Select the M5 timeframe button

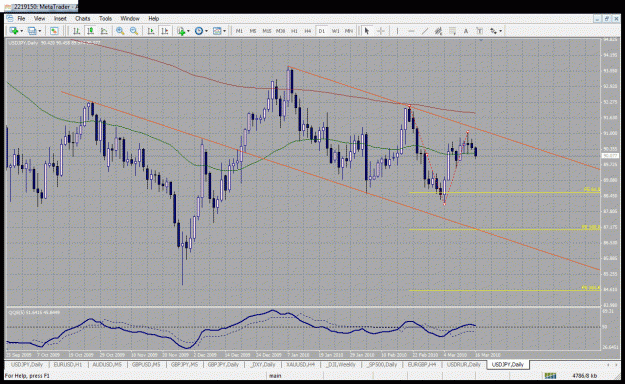[x=253, y=31]
